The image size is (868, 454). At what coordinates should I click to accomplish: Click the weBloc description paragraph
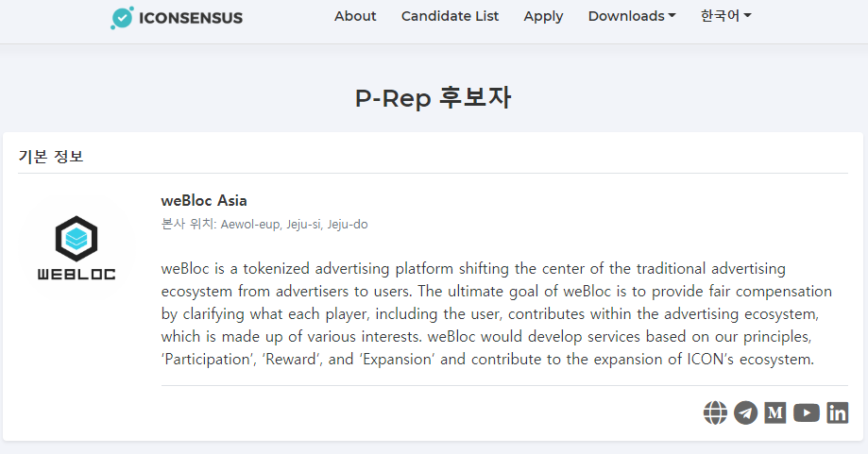(497, 313)
